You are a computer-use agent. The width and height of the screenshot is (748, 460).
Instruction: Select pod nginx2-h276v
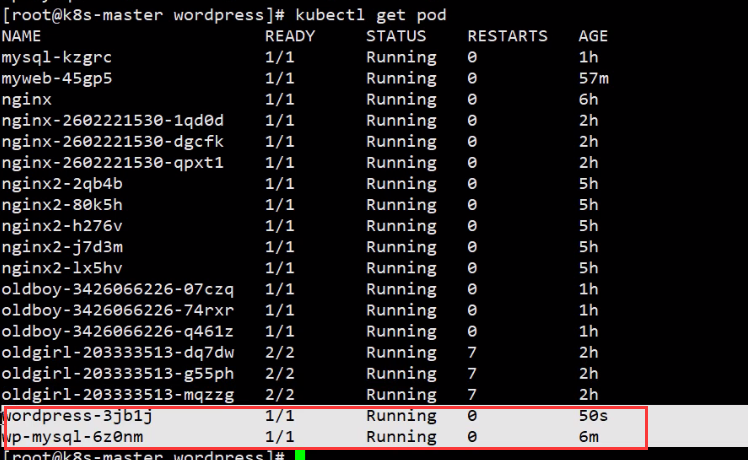point(62,226)
